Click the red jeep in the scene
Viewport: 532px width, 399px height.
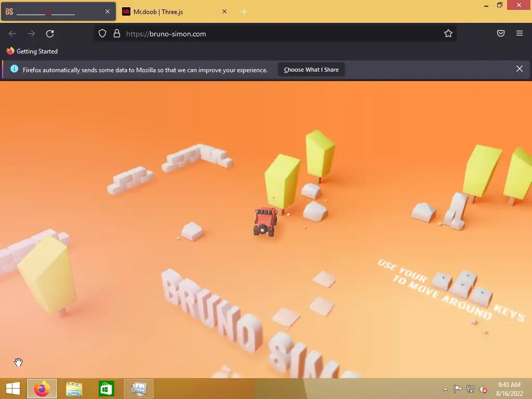[265, 221]
